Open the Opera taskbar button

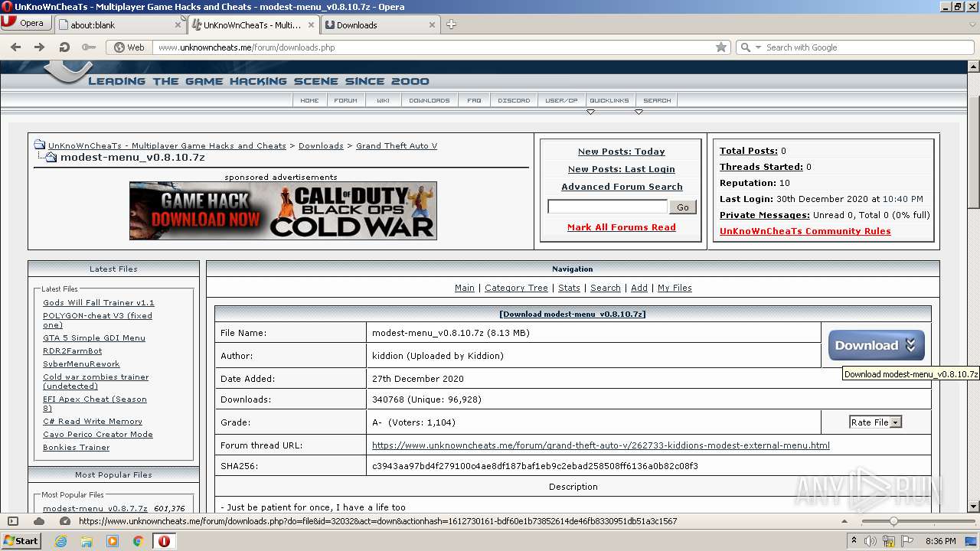[x=164, y=541]
